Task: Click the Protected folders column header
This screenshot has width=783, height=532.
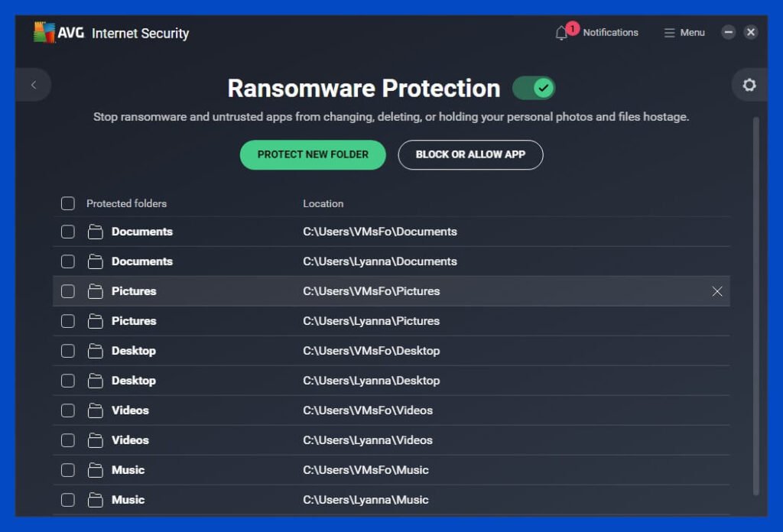Action: tap(126, 203)
